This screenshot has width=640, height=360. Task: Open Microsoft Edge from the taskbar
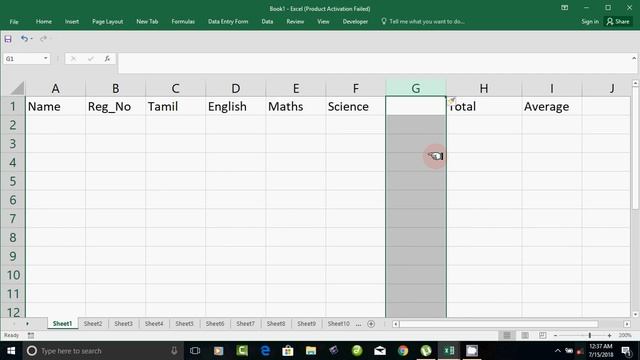[x=265, y=351]
